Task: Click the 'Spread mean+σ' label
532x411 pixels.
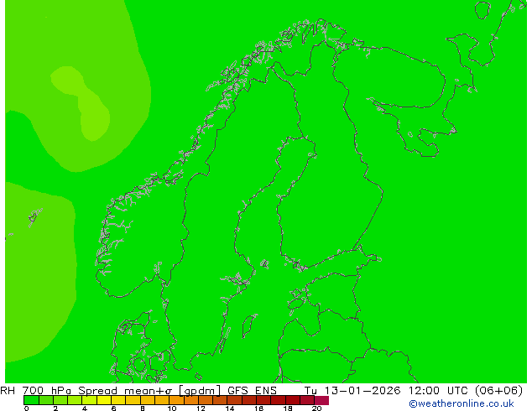Action: pos(125,390)
